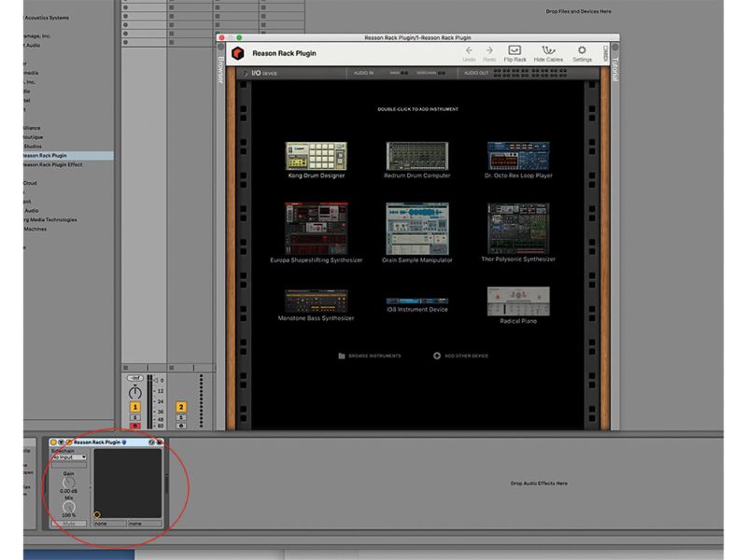Toggle the Reason Rack Plugin device activator
The width and height of the screenshot is (747, 560).
[x=53, y=440]
